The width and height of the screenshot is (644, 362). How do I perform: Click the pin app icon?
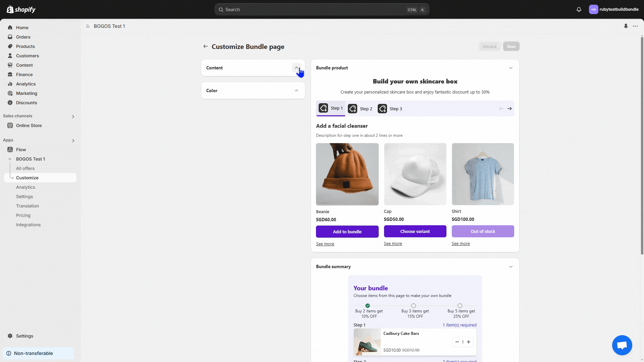[x=626, y=26]
